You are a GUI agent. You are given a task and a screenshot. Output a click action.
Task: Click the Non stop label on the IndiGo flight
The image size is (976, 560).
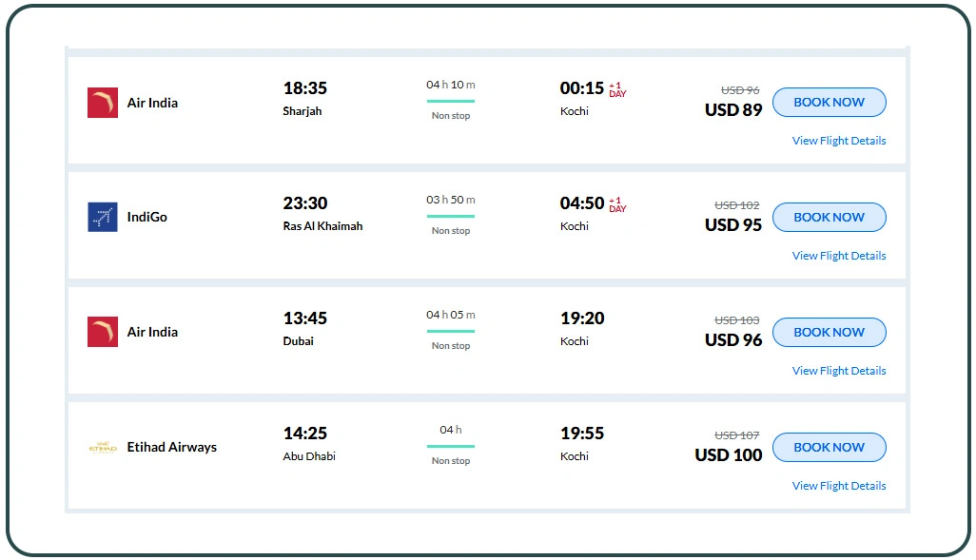coord(449,230)
